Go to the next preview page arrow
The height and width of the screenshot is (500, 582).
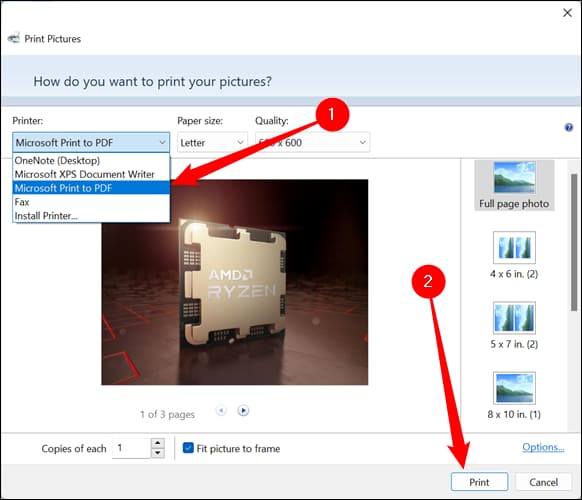243,411
